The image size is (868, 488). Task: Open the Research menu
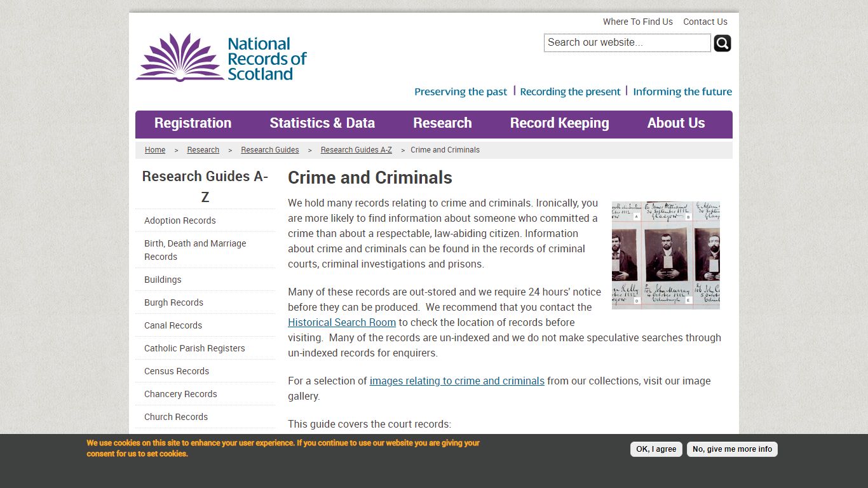(442, 123)
